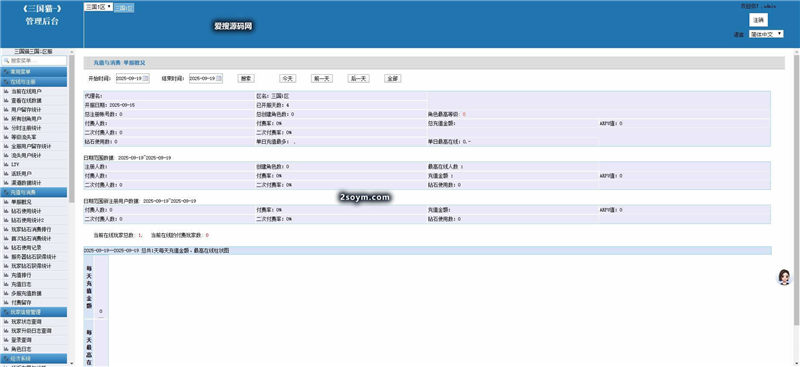The height and width of the screenshot is (367, 800).
Task: Click the chart icon beside 充值排行
Action: click(6, 275)
